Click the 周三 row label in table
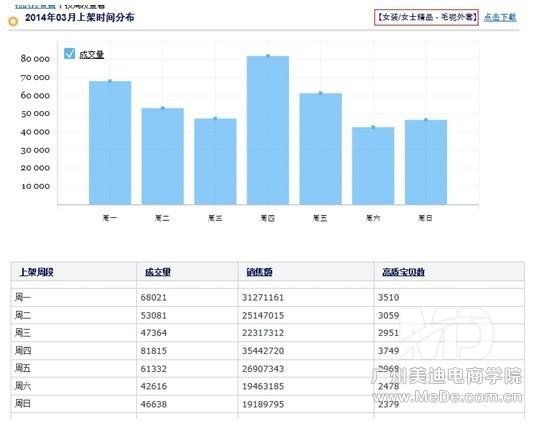 coord(23,333)
